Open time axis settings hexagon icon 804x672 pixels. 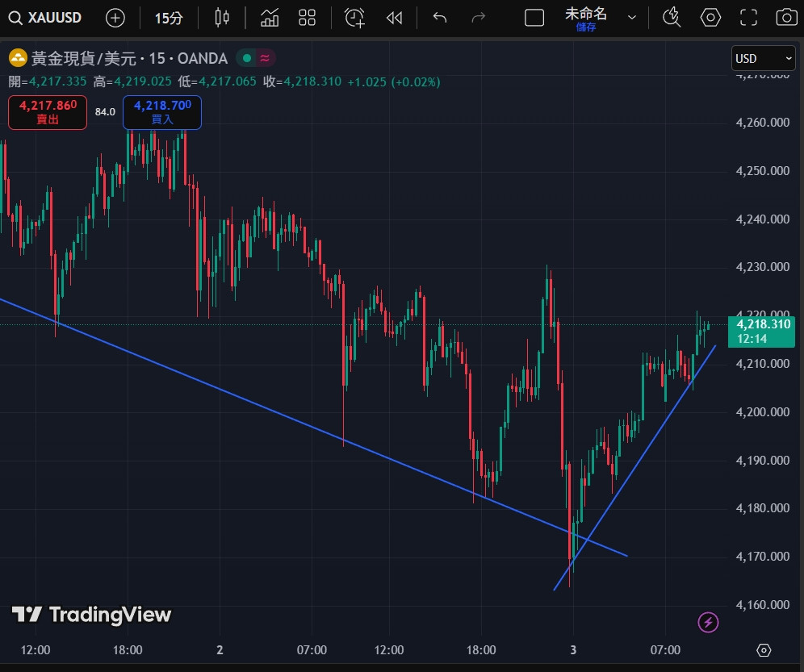764,650
